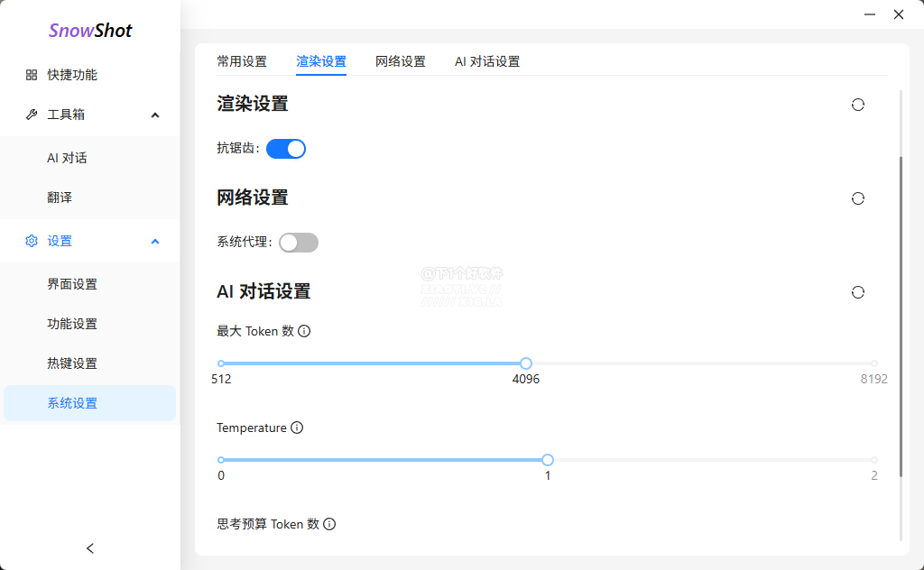Click the 快捷功能 grid icon
This screenshot has height=570, width=924.
32,75
